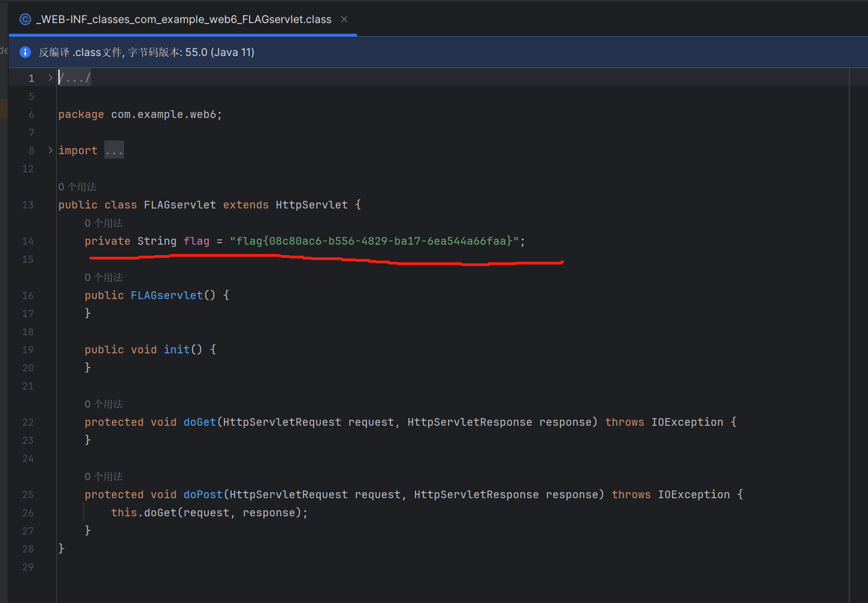Click line number 25 in the gutter
The width and height of the screenshot is (868, 603).
tap(28, 495)
